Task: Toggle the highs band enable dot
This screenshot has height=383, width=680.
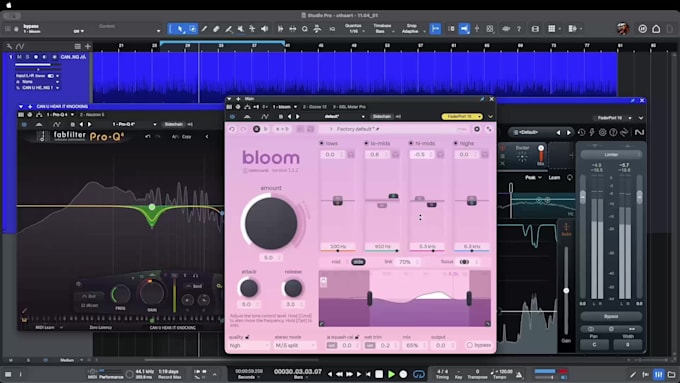Action: 455,143
